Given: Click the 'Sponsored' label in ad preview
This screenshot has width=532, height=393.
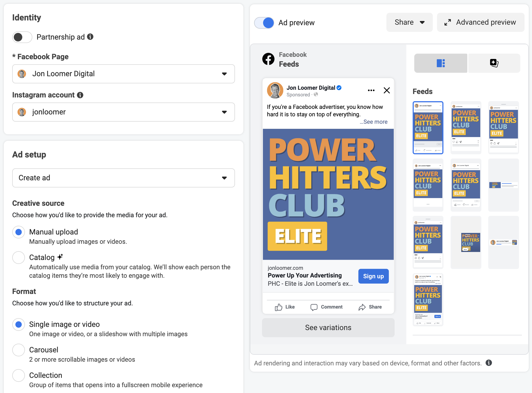Looking at the screenshot, I should coord(298,95).
